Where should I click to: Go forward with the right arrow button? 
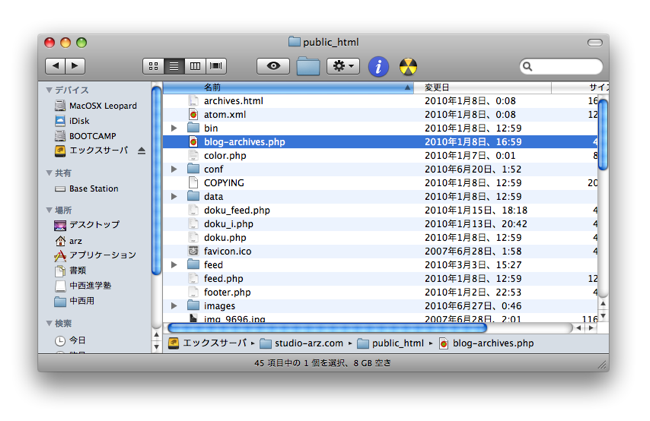pos(75,66)
